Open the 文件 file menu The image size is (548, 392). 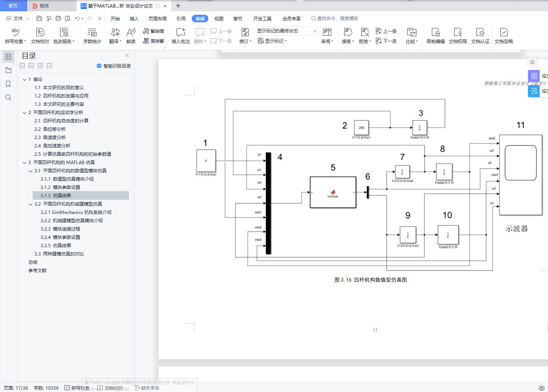pos(17,19)
